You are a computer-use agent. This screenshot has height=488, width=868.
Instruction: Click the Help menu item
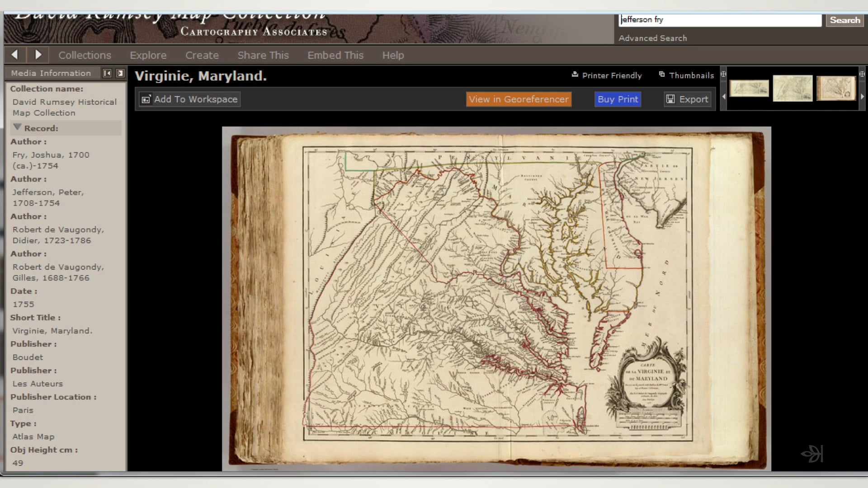[x=393, y=55]
